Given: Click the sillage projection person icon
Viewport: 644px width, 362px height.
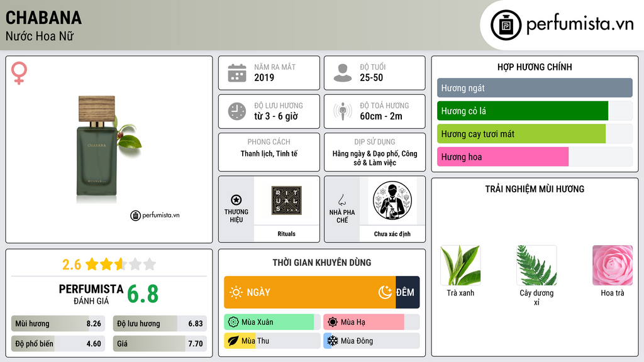Looking at the screenshot, I should point(343,111).
